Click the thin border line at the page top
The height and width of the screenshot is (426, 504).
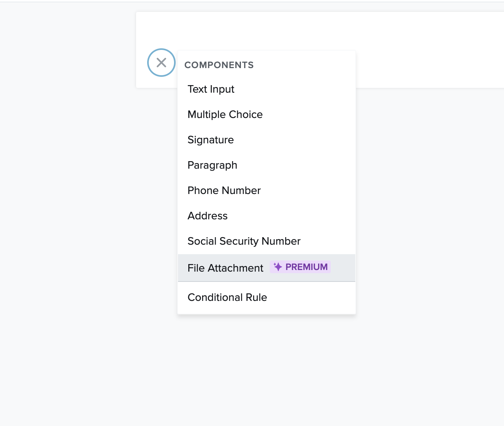point(252,2)
